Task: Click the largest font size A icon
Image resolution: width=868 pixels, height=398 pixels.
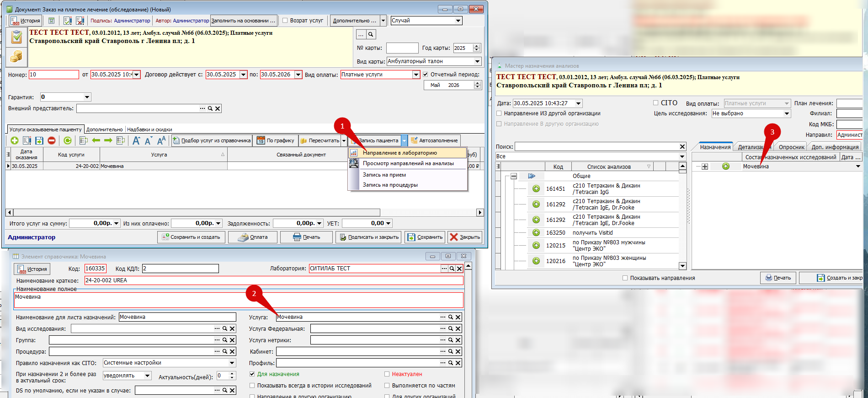Action: tap(161, 140)
